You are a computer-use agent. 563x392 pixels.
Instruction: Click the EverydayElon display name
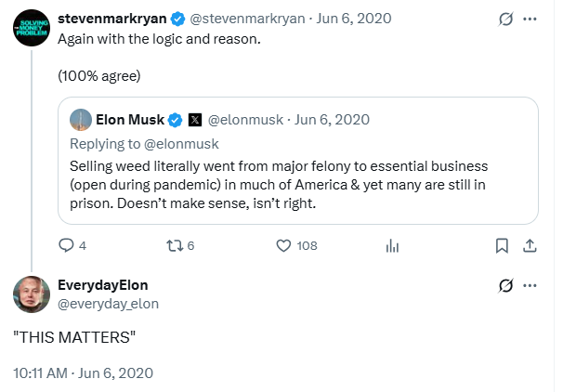click(x=102, y=285)
